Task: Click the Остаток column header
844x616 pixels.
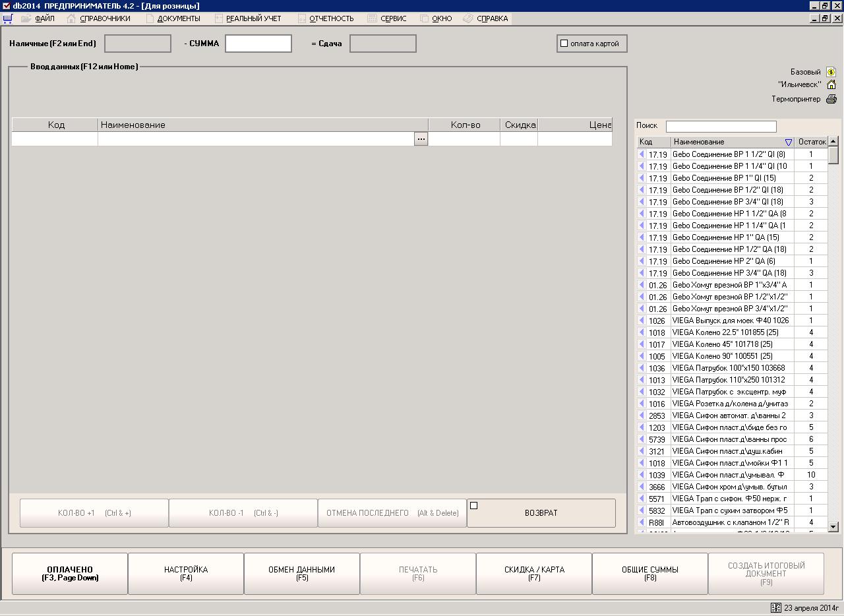Action: 812,142
